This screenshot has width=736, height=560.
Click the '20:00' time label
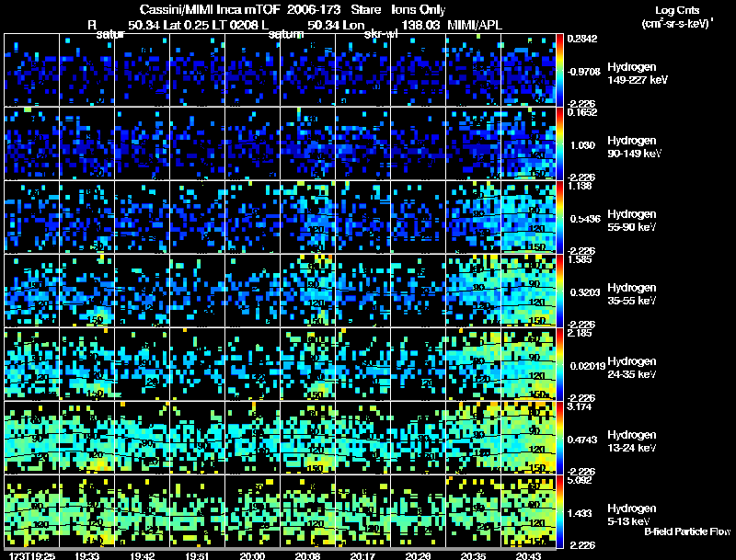pyautogui.click(x=252, y=556)
